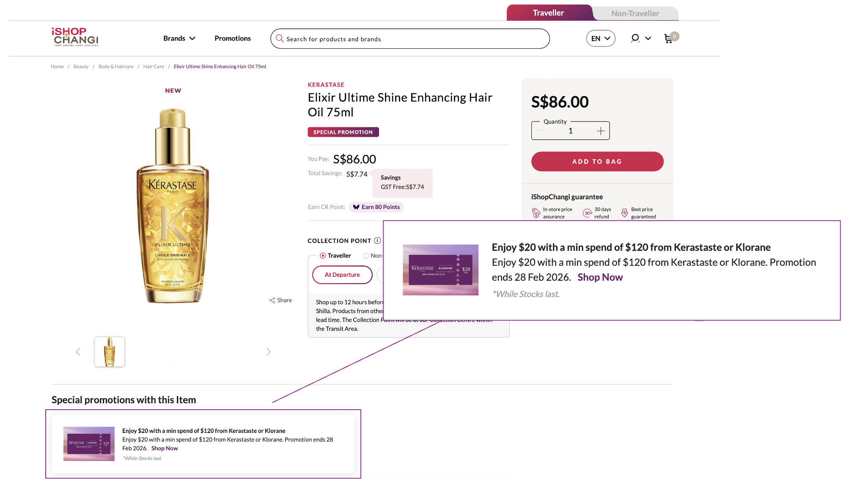This screenshot has height=496, width=868.
Task: Choose the At Departure collection option
Action: pos(342,275)
